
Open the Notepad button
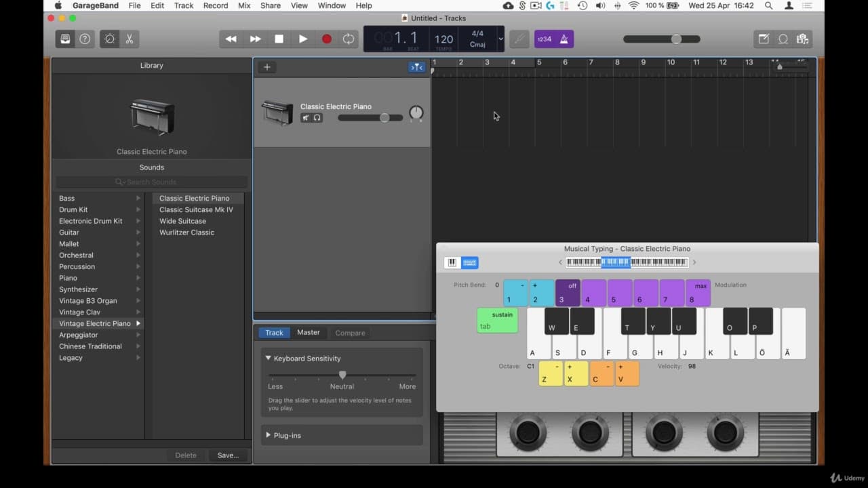(x=764, y=39)
